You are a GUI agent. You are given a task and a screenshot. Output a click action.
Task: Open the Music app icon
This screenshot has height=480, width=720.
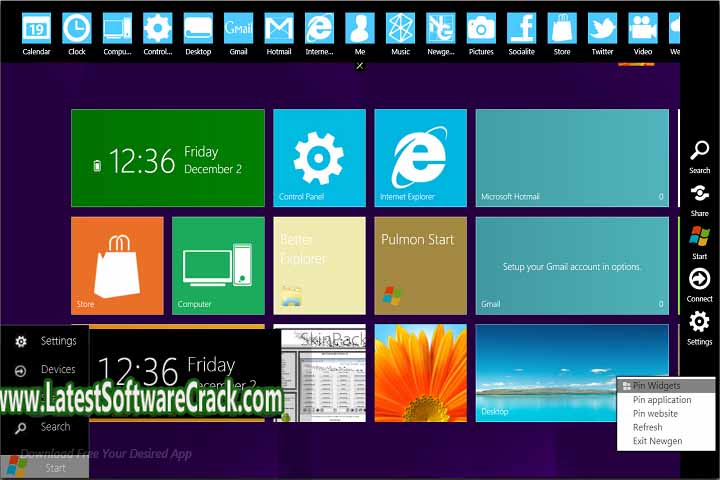click(x=400, y=28)
